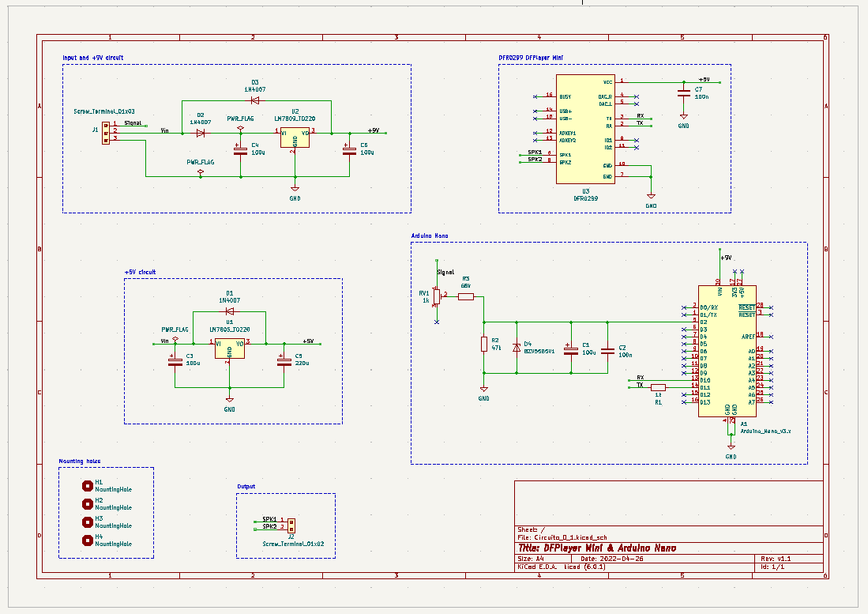This screenshot has width=868, height=614.
Task: Click the 'LM7809_TO220' value text
Action: click(x=295, y=119)
